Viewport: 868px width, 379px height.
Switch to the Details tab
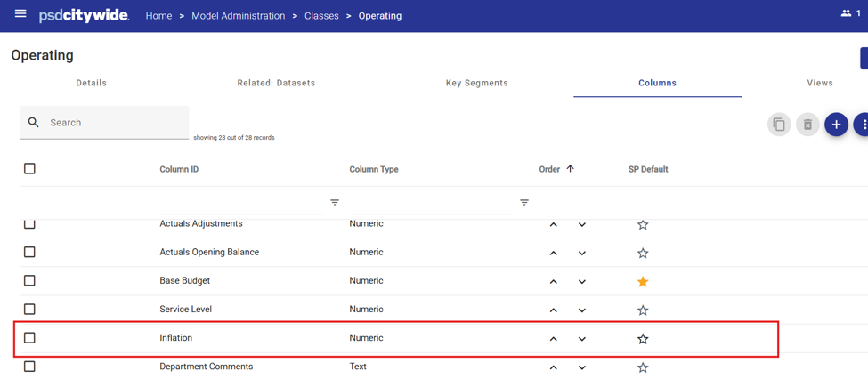click(x=92, y=83)
